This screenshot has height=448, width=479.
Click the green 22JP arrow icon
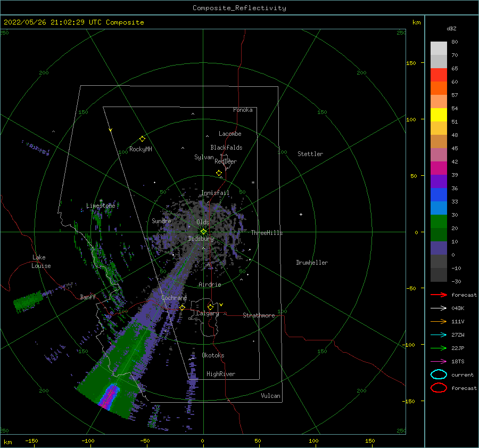tap(439, 348)
